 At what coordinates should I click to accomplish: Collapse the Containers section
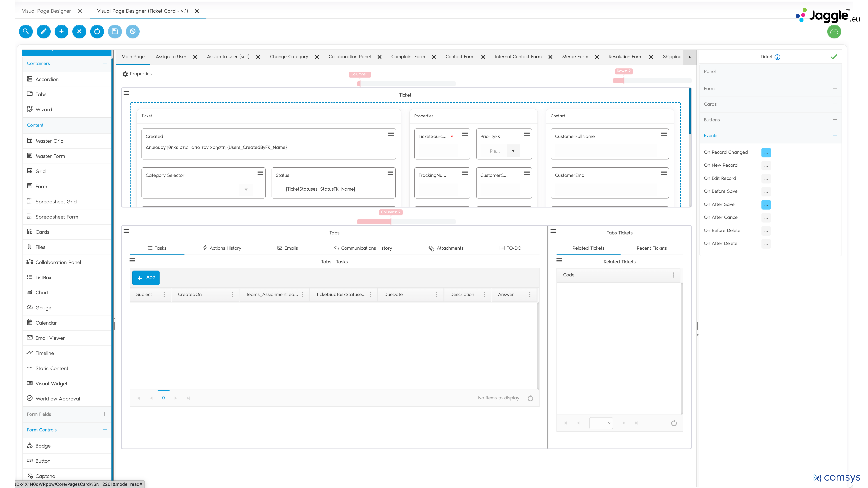[104, 63]
